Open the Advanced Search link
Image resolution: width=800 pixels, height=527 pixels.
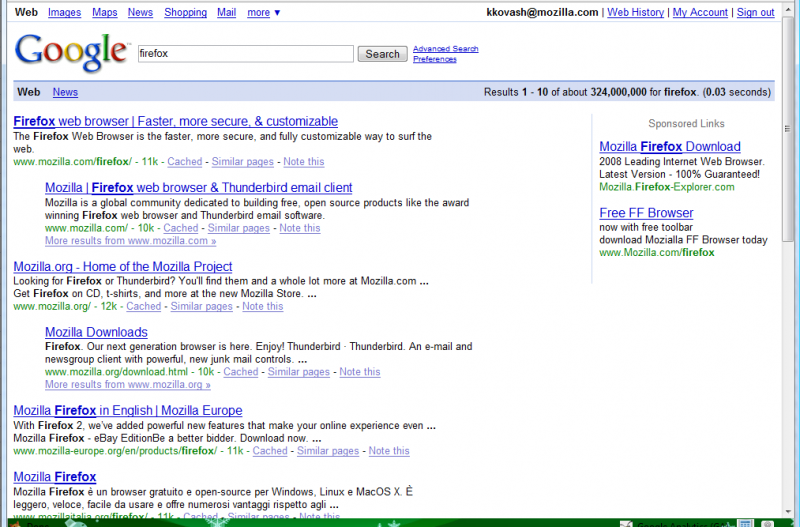[445, 48]
